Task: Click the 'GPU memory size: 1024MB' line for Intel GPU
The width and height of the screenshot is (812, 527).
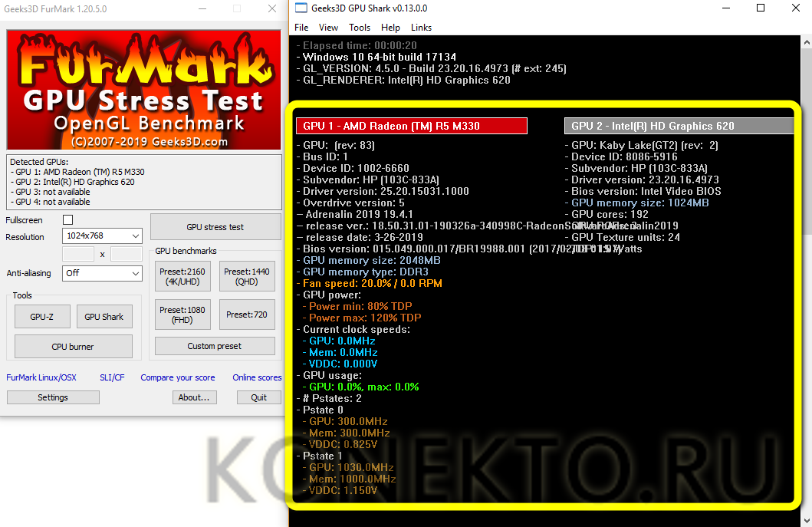Action: coord(637,203)
